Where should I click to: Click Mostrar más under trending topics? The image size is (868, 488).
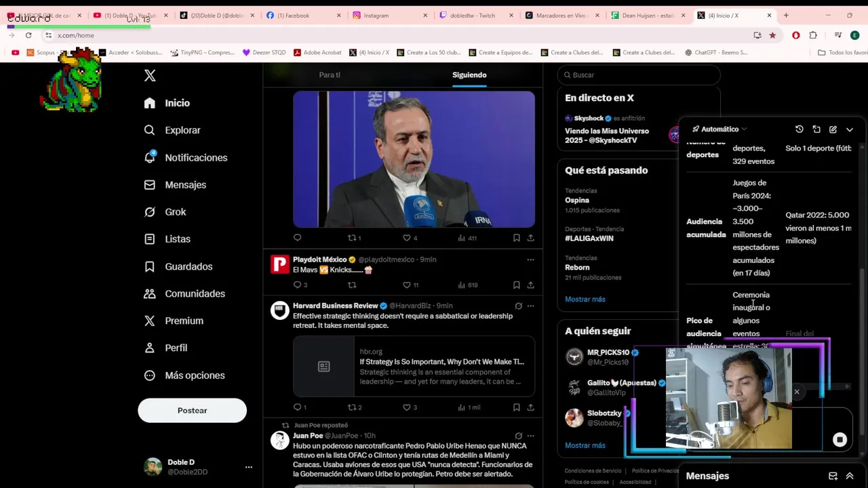click(585, 299)
